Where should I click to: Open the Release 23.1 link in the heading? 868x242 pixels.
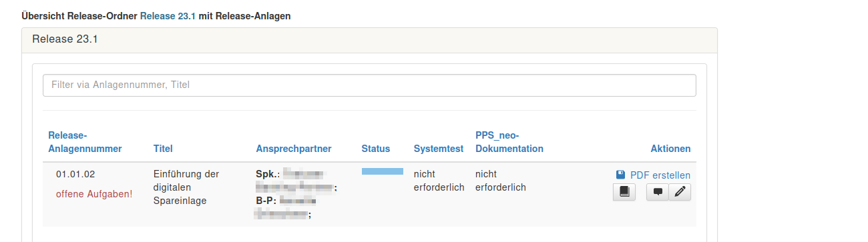168,15
